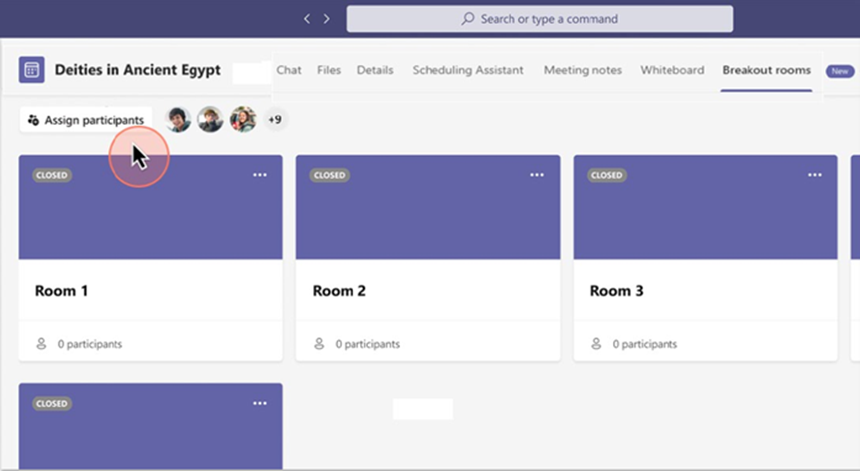Click the Room 3 title
Screen dimensions: 860x471
[x=616, y=291]
